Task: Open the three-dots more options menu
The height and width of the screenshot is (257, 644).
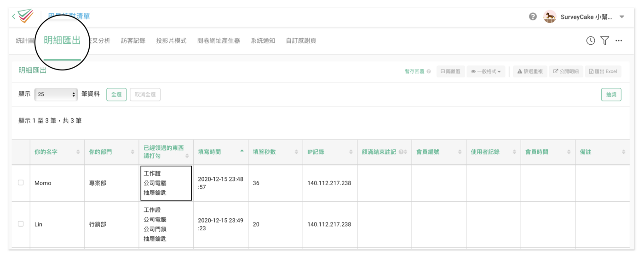Action: click(619, 41)
